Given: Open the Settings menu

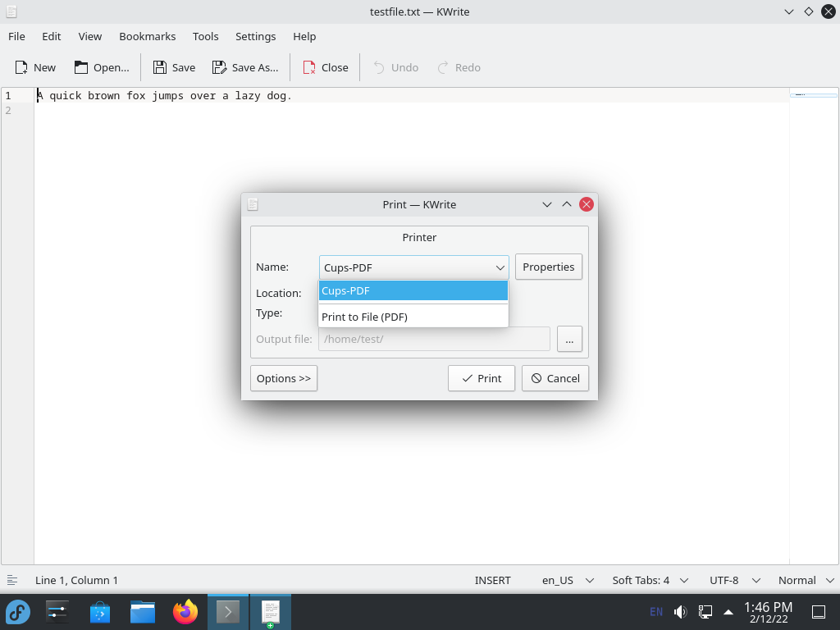Looking at the screenshot, I should (256, 36).
